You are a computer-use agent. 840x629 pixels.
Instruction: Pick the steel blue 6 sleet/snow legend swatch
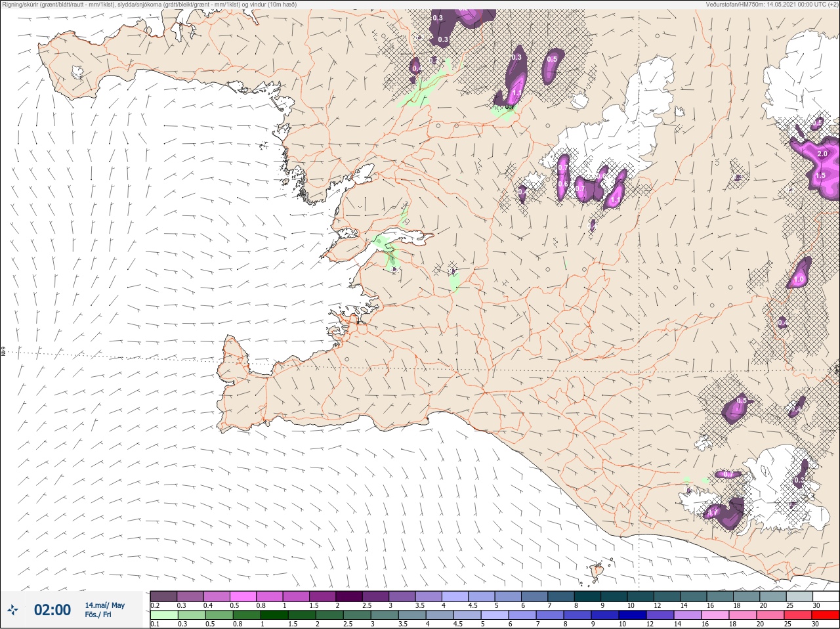[534, 596]
